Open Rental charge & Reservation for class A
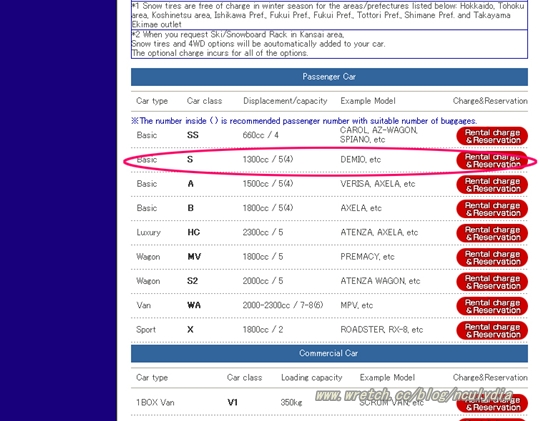Image resolution: width=540 pixels, height=421 pixels. [492, 185]
